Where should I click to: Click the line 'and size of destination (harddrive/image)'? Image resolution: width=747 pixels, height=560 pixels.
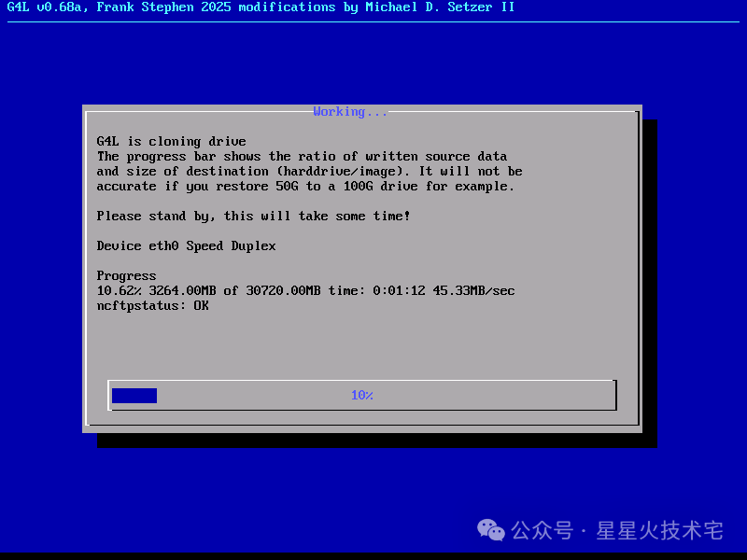coord(310,172)
